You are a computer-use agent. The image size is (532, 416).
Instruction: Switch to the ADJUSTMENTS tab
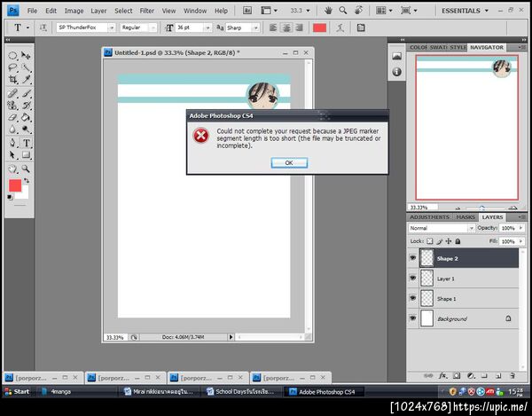(x=429, y=216)
